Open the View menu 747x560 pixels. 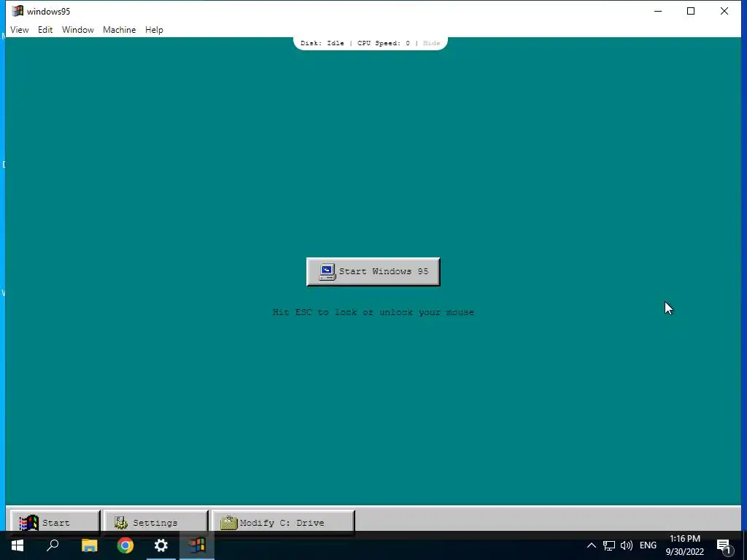[x=20, y=29]
